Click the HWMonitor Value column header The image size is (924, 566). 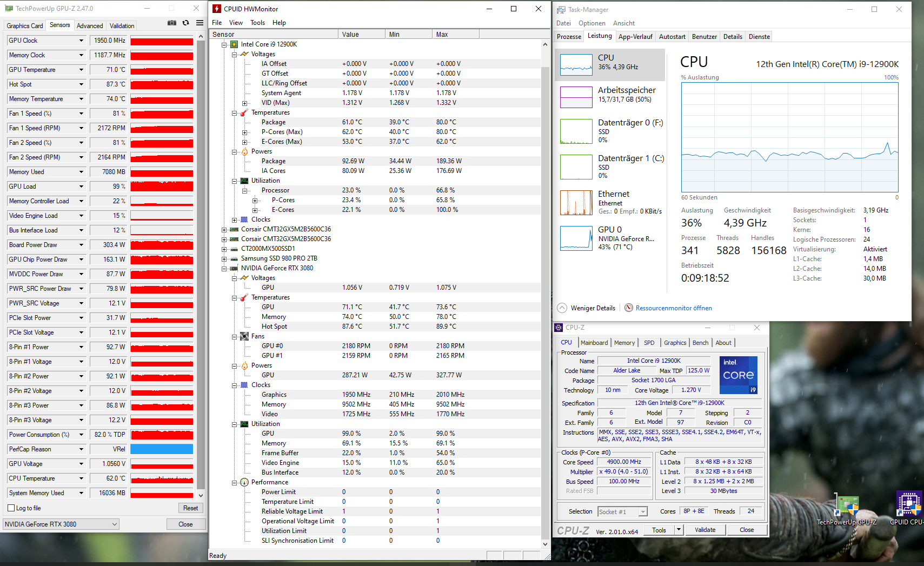coord(362,35)
